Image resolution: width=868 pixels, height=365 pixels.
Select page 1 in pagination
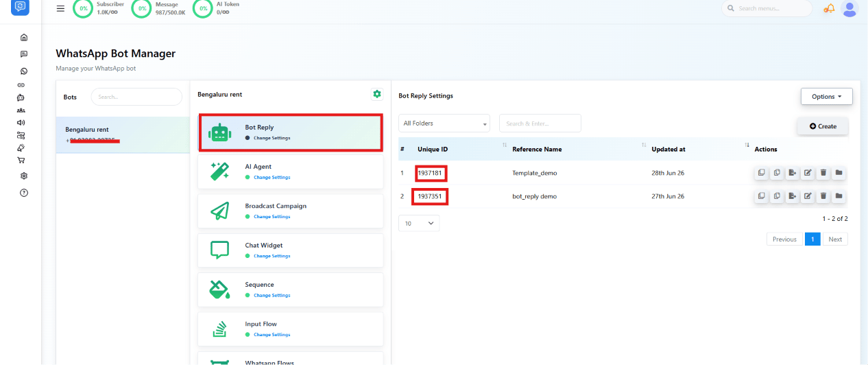pyautogui.click(x=812, y=239)
